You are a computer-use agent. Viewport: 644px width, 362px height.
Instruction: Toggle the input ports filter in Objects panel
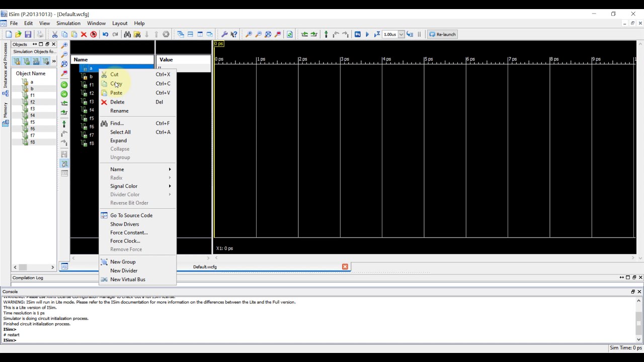[17, 61]
